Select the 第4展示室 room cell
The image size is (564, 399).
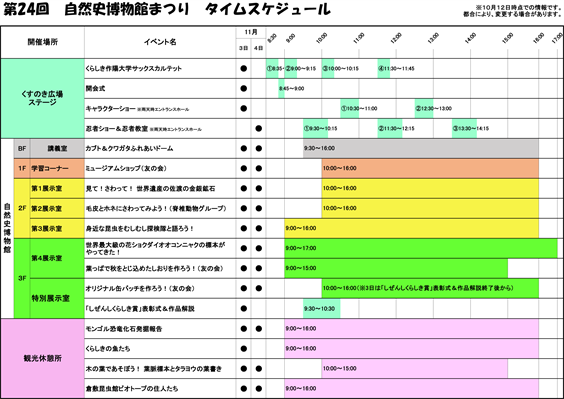pyautogui.click(x=57, y=258)
